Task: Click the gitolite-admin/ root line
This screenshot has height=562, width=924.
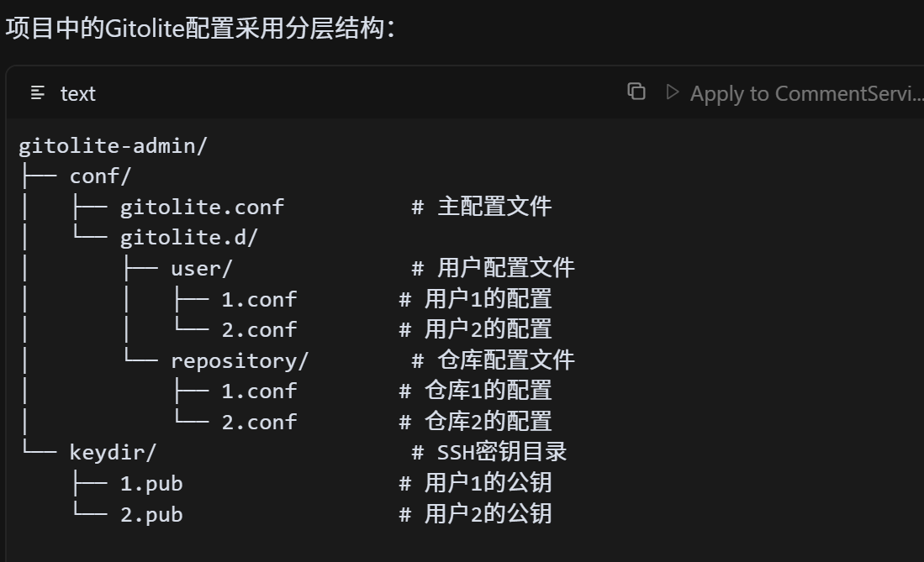Action: pos(113,145)
